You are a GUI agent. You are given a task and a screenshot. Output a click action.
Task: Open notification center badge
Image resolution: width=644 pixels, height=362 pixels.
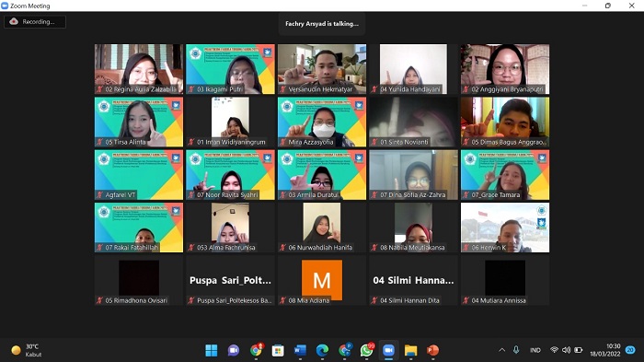[630, 350]
